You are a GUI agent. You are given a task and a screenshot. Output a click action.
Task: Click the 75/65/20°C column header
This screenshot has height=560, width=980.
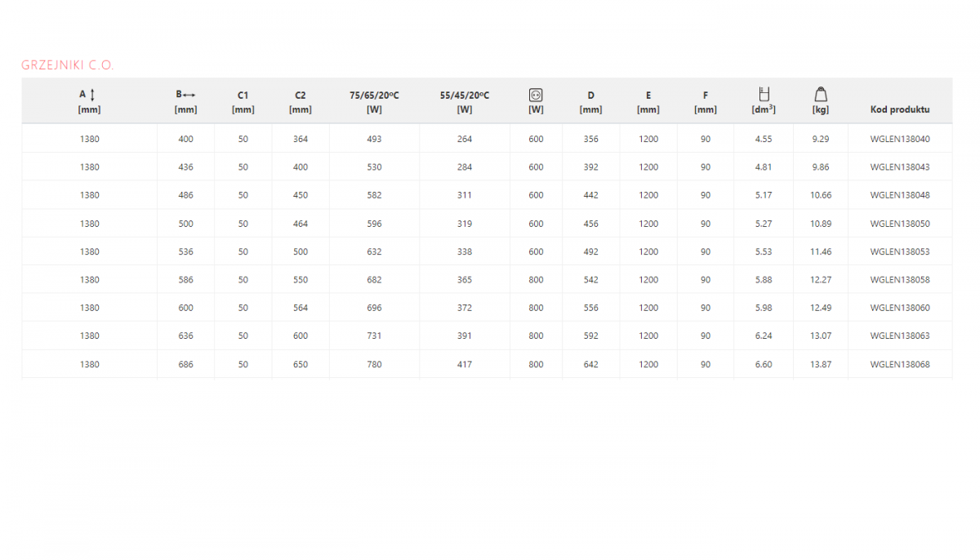374,96
